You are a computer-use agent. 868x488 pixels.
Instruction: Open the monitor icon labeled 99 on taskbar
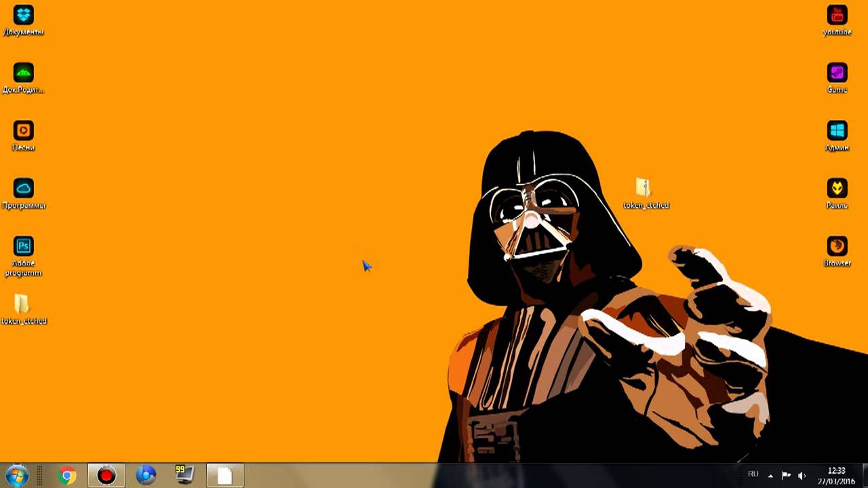[x=184, y=476]
